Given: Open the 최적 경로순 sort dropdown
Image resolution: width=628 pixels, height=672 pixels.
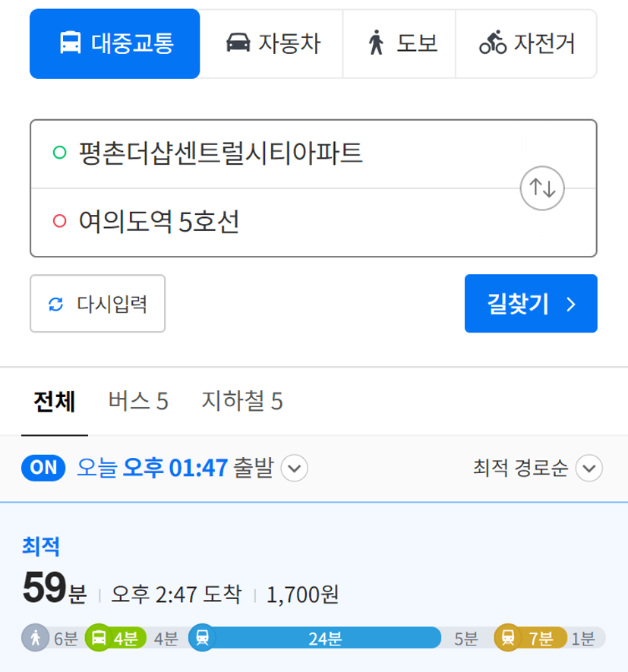Looking at the screenshot, I should [538, 468].
